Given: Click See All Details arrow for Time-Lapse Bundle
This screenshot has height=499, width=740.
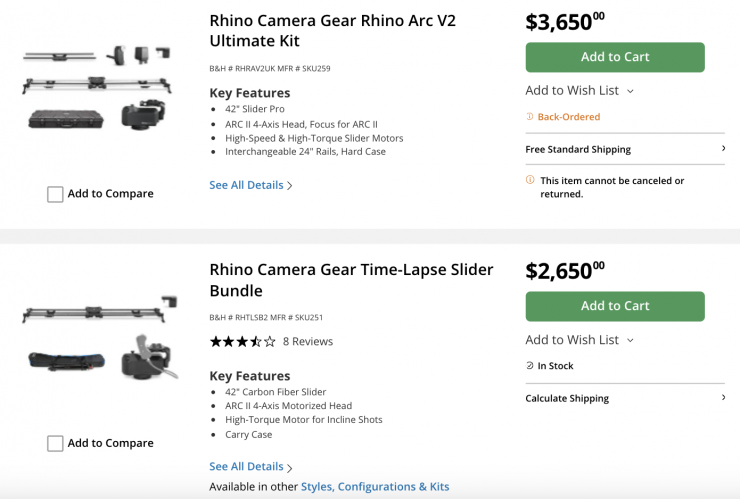Looking at the screenshot, I should pos(290,467).
